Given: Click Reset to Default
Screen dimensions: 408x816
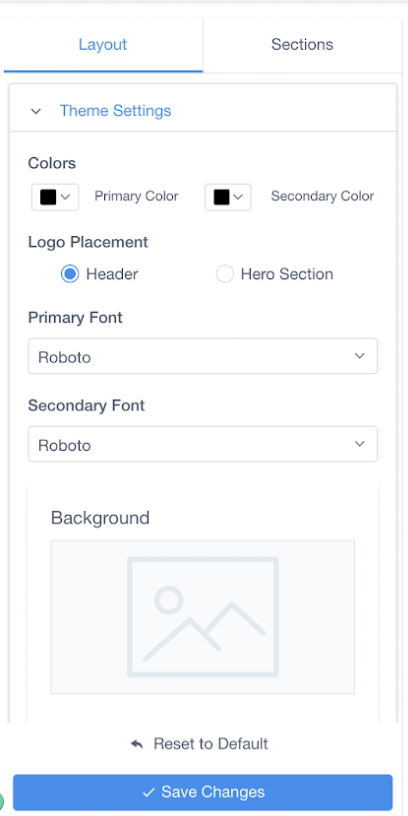Looking at the screenshot, I should pos(199,744).
